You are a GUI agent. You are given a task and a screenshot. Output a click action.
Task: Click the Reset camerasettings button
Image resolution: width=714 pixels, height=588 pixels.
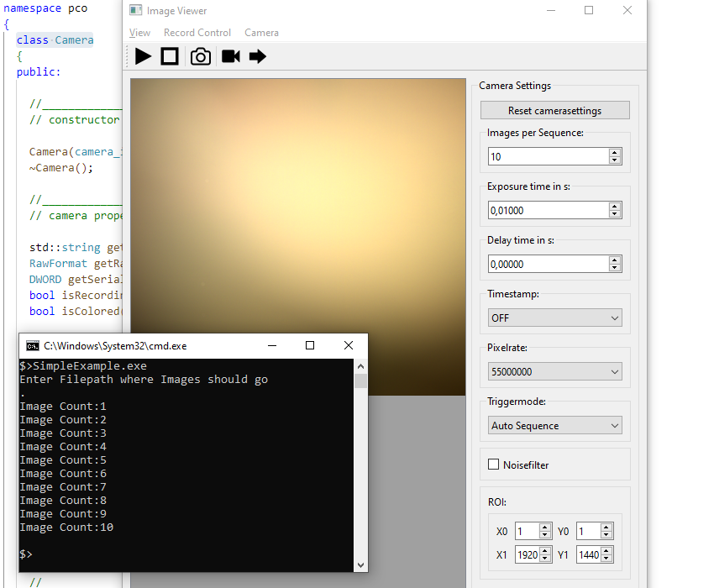pyautogui.click(x=554, y=110)
